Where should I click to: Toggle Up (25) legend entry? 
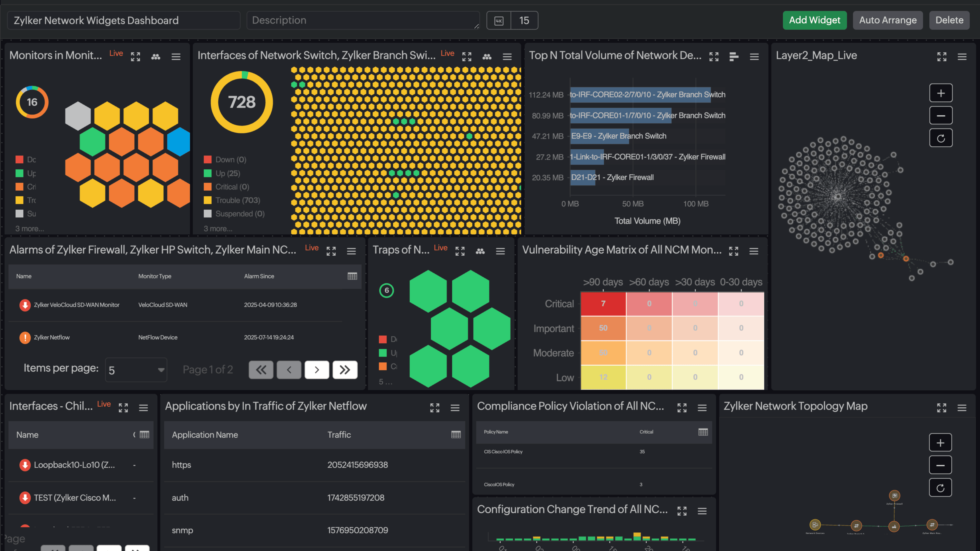pyautogui.click(x=228, y=173)
